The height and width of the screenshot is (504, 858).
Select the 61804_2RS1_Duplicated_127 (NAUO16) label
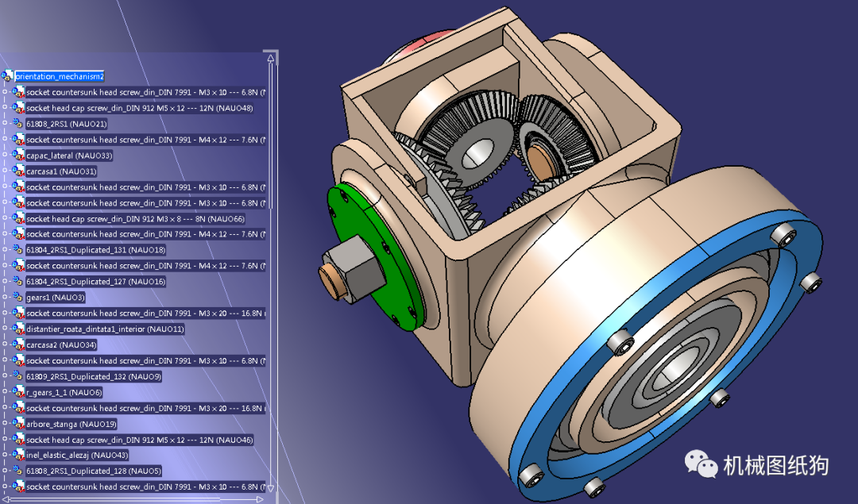click(x=96, y=282)
